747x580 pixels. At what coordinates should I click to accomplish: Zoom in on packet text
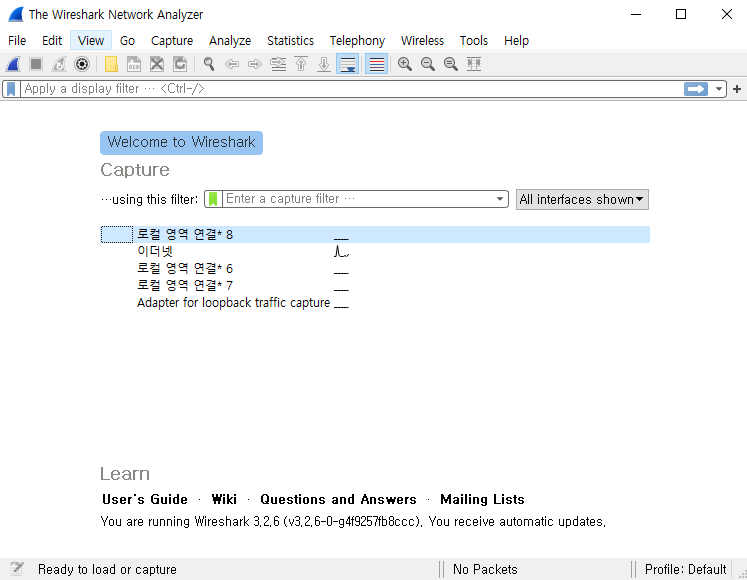(405, 64)
